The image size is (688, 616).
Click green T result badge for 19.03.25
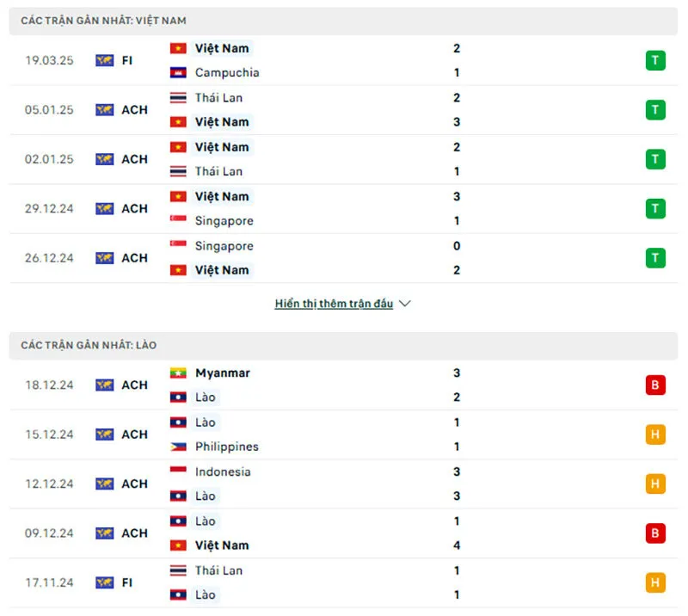(x=655, y=60)
